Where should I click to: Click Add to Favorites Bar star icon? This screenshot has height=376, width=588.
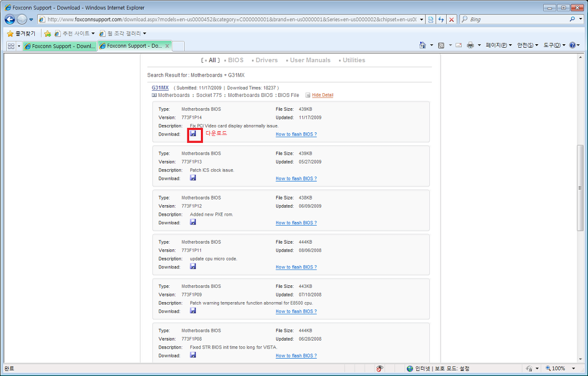tap(48, 34)
